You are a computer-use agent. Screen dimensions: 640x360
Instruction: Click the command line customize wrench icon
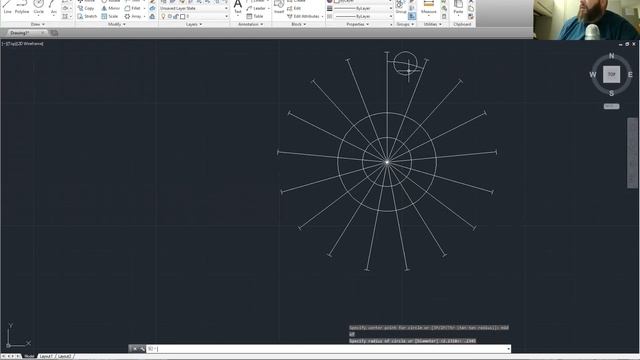(x=142, y=349)
